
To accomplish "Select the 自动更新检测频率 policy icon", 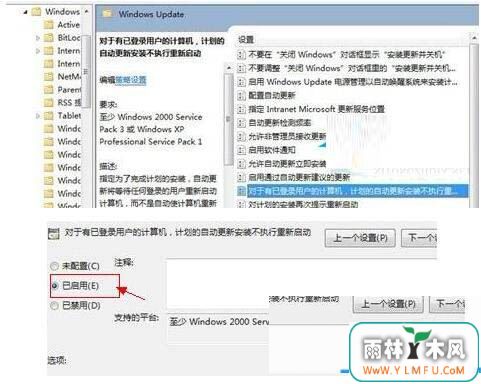I will point(241,123).
